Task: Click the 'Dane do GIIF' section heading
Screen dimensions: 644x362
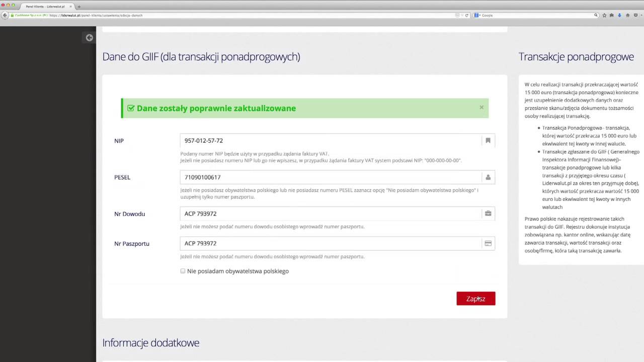Action: tap(201, 57)
